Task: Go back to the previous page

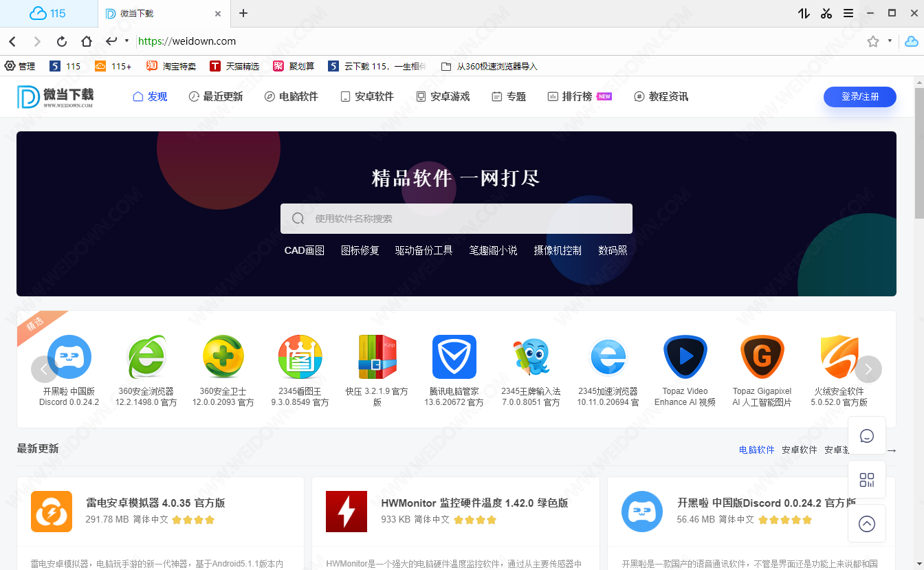Action: coord(12,41)
